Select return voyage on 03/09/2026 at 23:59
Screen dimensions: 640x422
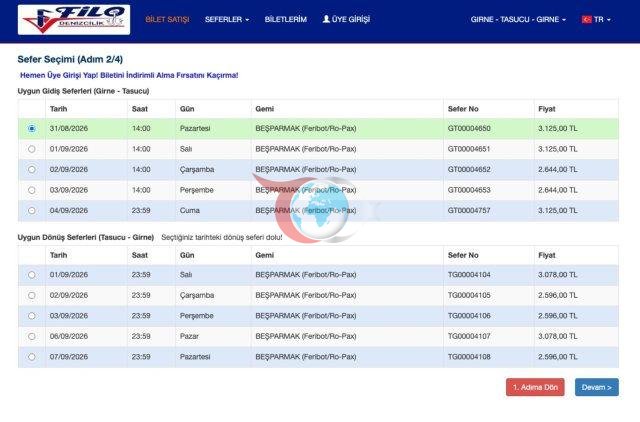pyautogui.click(x=32, y=316)
